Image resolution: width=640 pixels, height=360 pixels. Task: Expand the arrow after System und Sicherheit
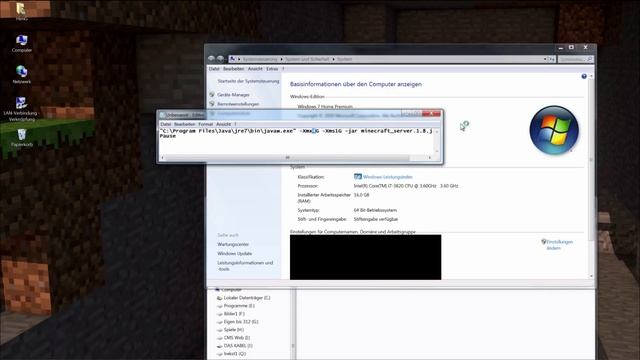(333, 59)
